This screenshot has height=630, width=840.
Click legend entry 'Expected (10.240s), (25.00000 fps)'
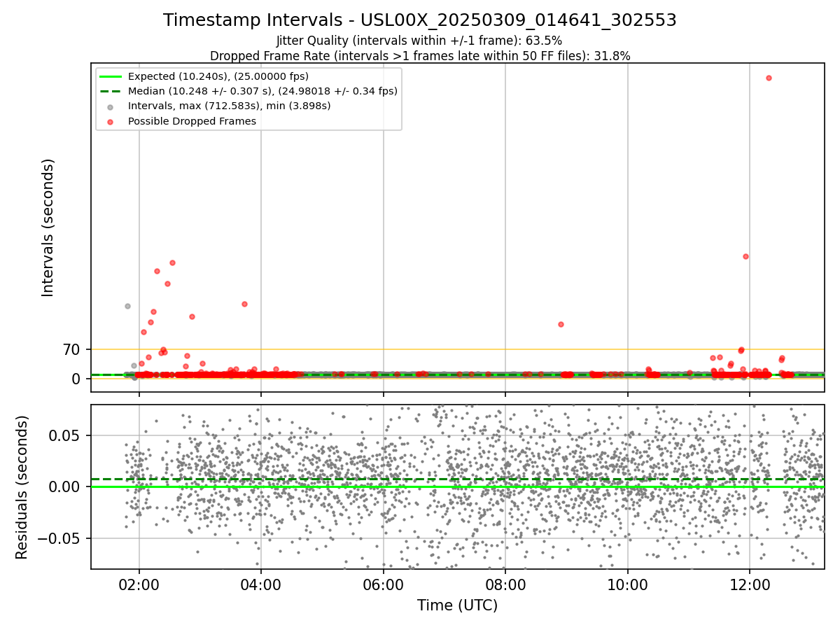point(218,76)
